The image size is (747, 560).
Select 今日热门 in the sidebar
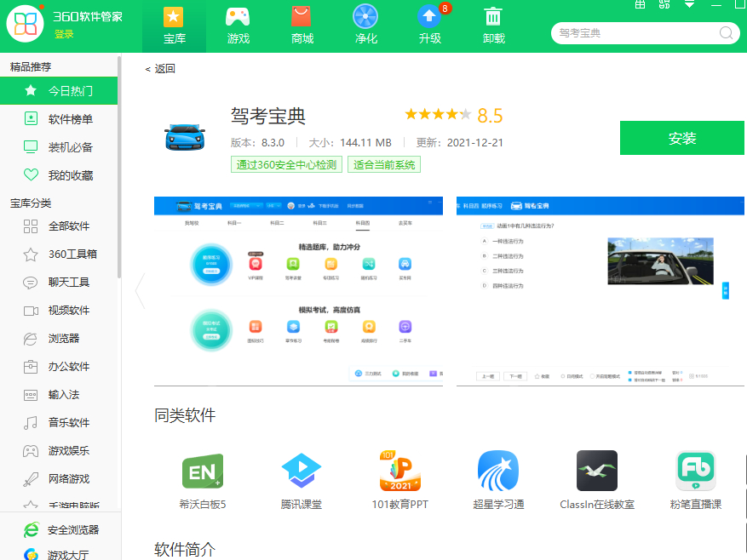(x=59, y=90)
